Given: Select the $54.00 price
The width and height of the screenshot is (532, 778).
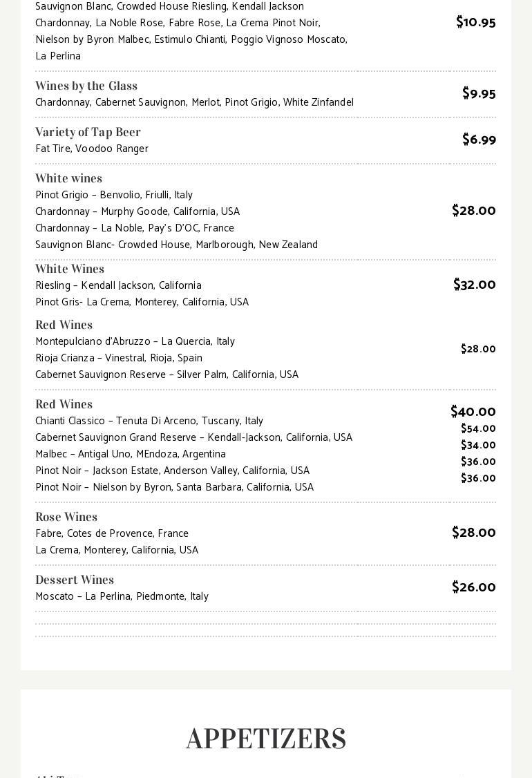Looking at the screenshot, I should [x=478, y=428].
